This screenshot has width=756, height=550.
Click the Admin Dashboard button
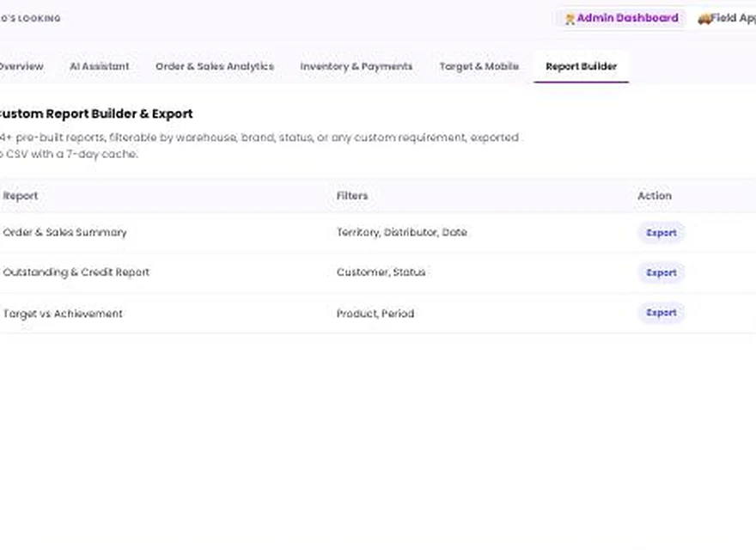click(x=621, y=18)
